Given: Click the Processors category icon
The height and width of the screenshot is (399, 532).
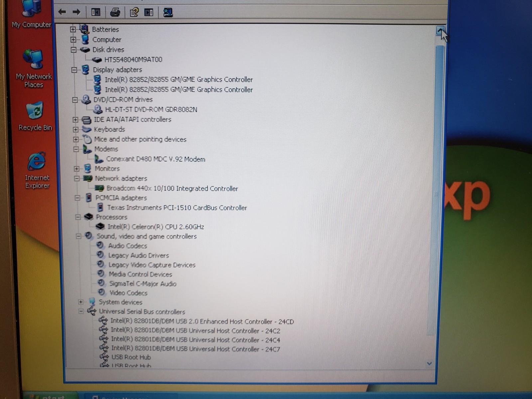Looking at the screenshot, I should click(88, 217).
